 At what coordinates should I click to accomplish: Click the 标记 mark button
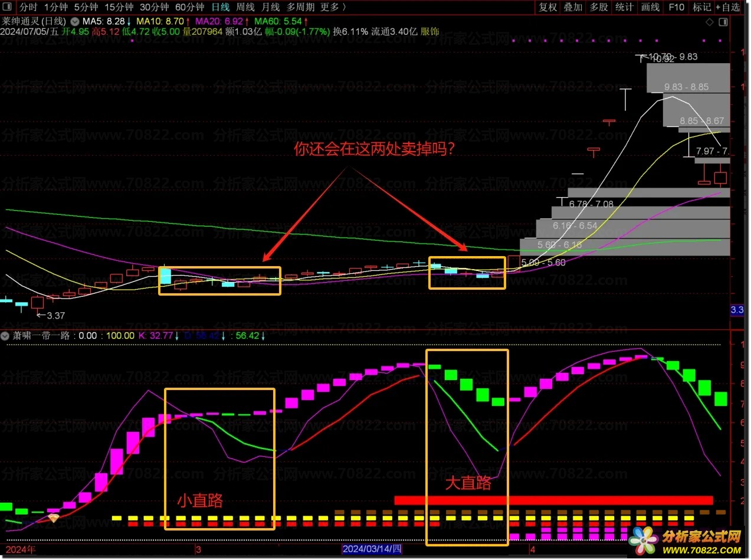(x=701, y=7)
